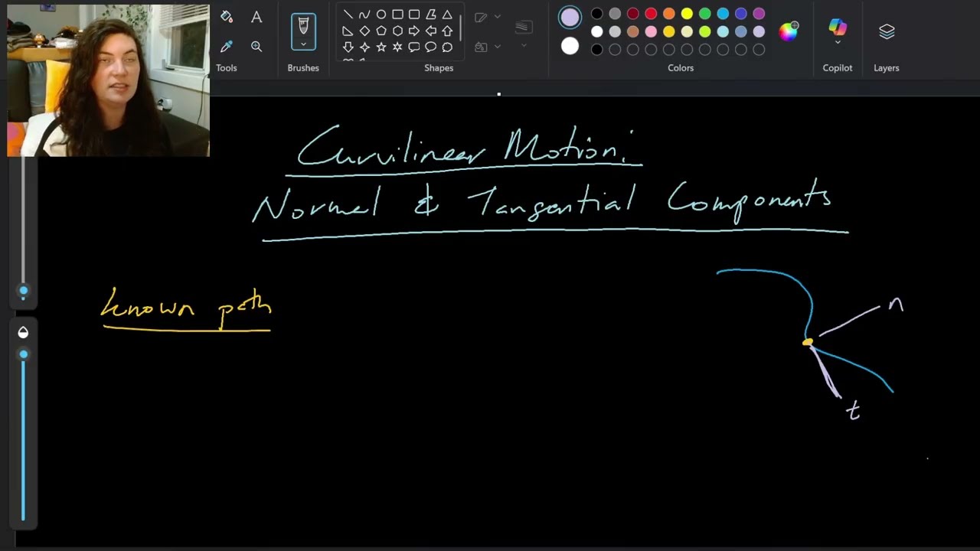The image size is (980, 551).
Task: Pick the Oval shape
Action: coord(381,15)
